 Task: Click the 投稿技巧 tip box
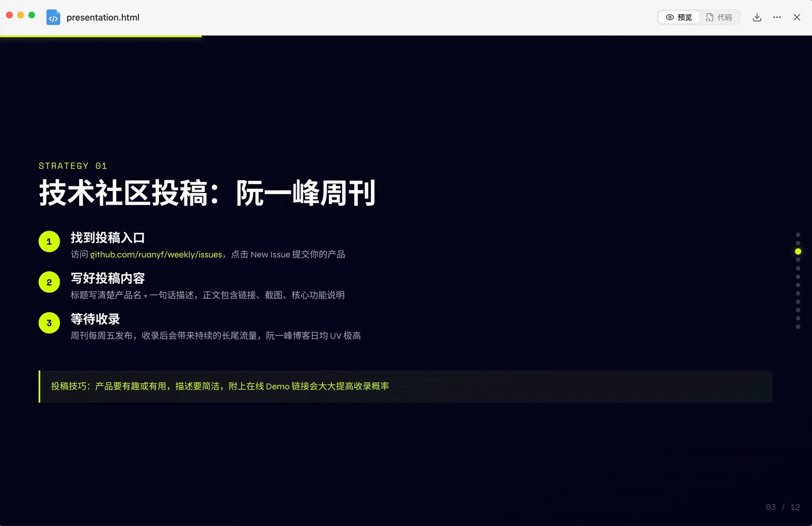click(405, 386)
